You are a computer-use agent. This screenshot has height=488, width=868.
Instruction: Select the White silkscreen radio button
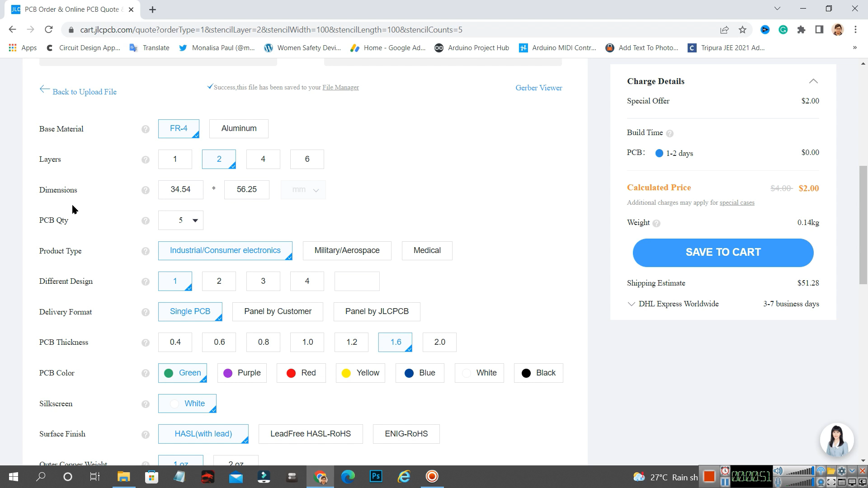coord(174,404)
